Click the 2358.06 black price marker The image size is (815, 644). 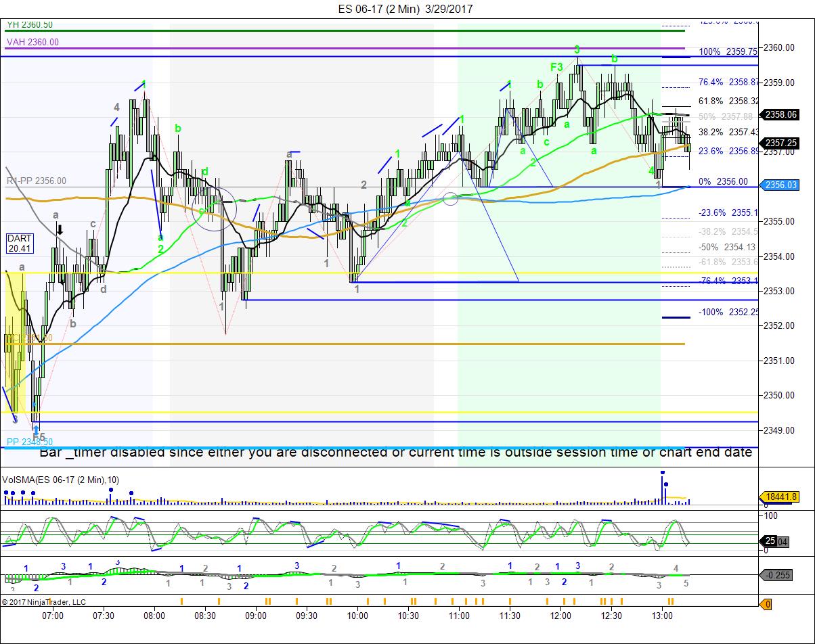(778, 114)
